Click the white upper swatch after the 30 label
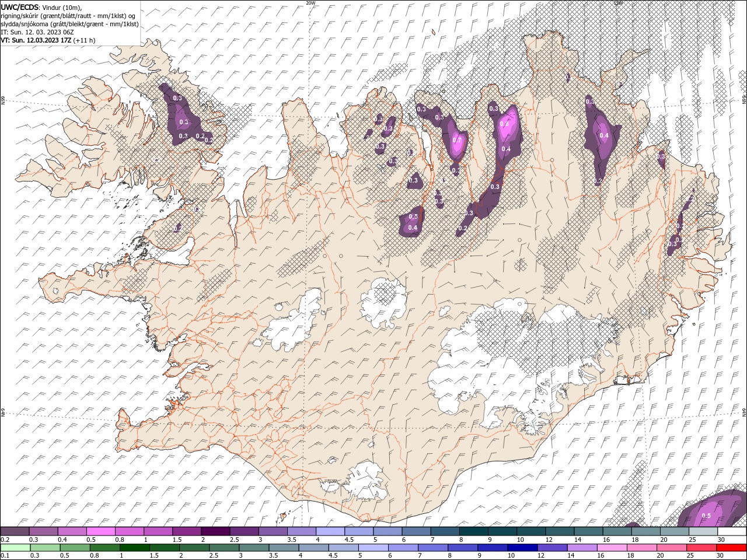747x560 pixels. click(x=731, y=531)
